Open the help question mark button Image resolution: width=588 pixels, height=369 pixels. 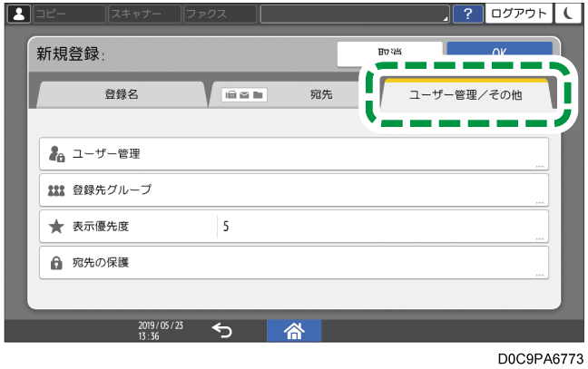[467, 15]
